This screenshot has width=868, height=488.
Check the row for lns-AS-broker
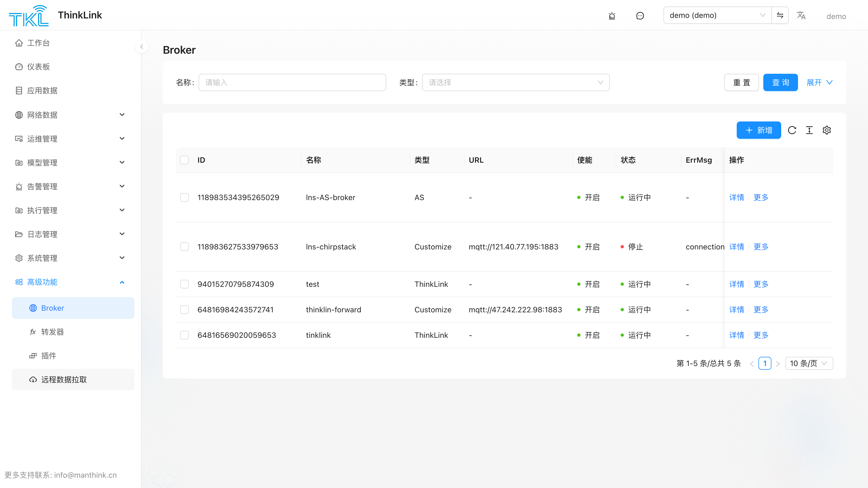pos(184,197)
